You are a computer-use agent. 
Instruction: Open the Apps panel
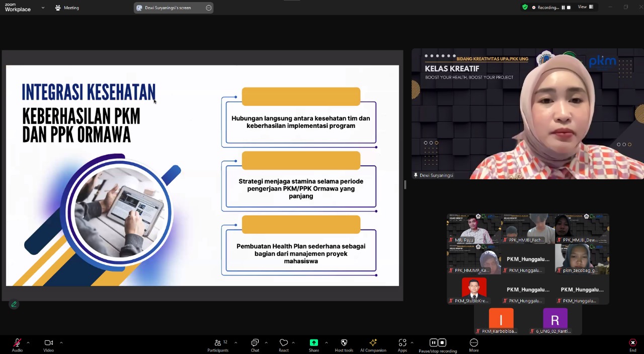coord(402,345)
